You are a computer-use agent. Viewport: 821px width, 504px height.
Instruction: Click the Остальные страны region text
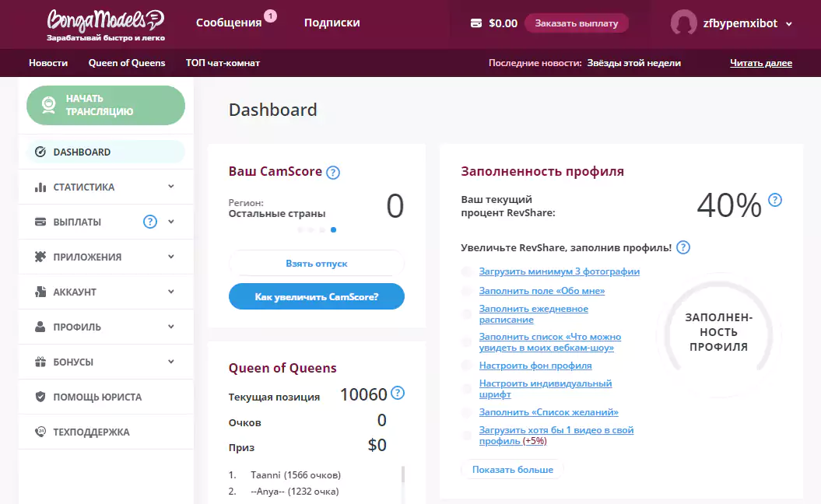click(277, 214)
